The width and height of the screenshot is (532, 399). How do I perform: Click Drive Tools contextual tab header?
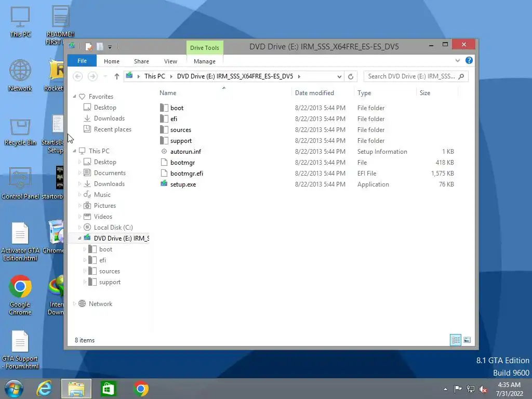[205, 48]
